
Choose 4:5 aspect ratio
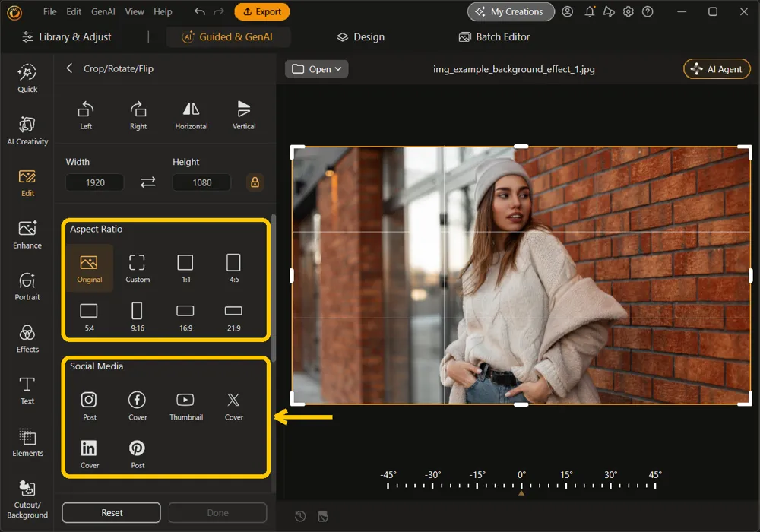coord(233,268)
